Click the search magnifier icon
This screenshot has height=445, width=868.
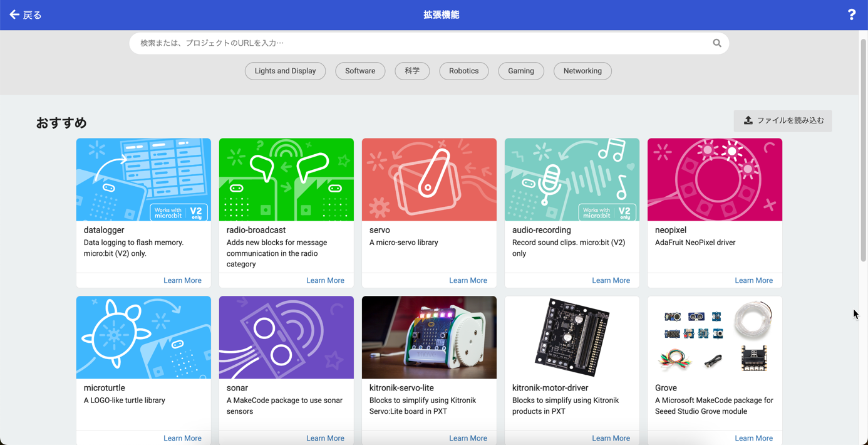[x=717, y=43]
